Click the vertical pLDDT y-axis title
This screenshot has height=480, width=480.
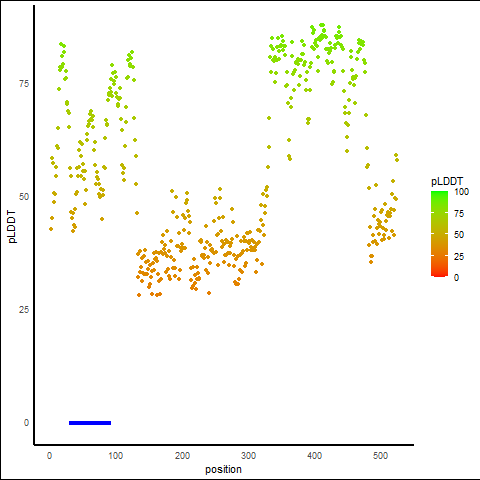pyautogui.click(x=12, y=227)
